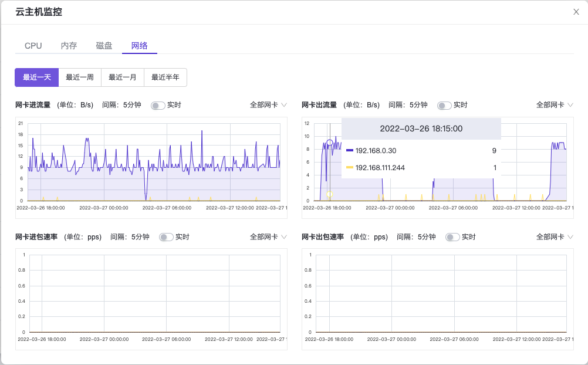Expand 全部网卡 dropdown for 网卡进流量

click(x=268, y=105)
